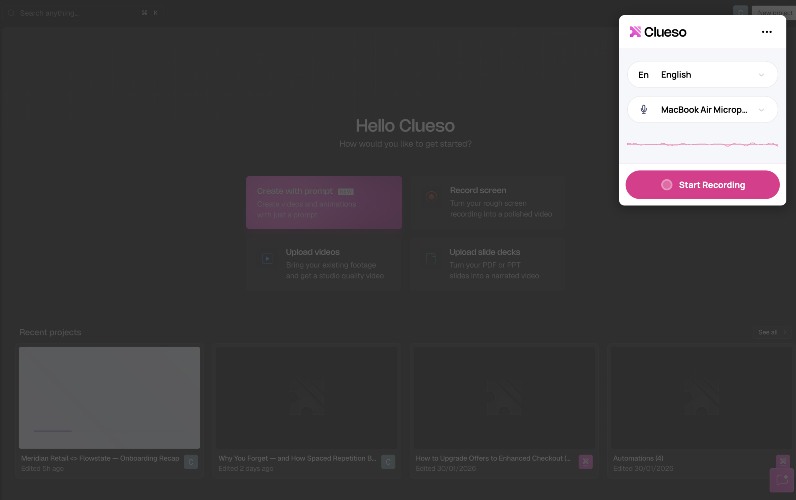Focus the Search anything field
This screenshot has height=500, width=796.
click(83, 13)
